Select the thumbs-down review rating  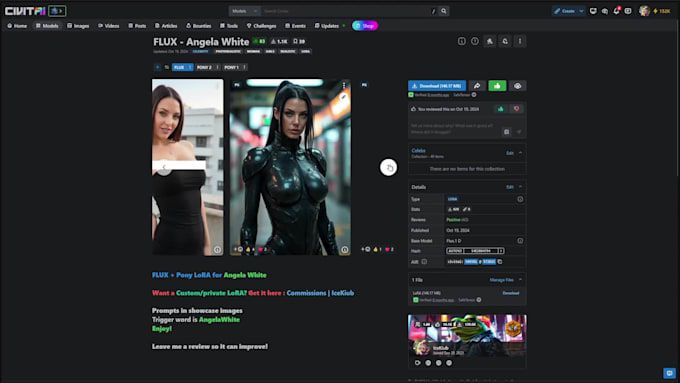516,109
